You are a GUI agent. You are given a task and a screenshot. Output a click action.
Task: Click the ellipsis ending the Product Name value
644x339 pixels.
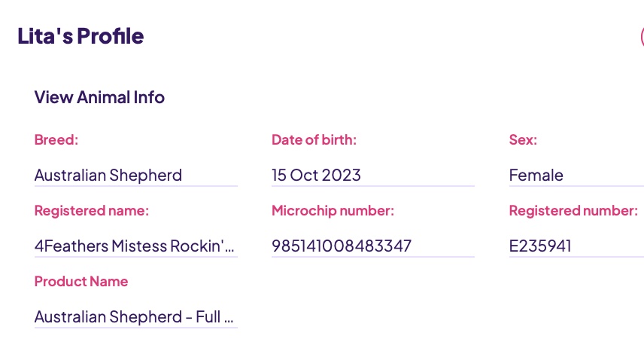coord(229,318)
